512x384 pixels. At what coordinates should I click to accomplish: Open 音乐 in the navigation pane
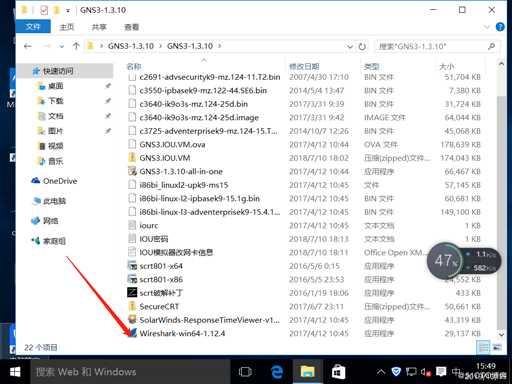pos(55,161)
